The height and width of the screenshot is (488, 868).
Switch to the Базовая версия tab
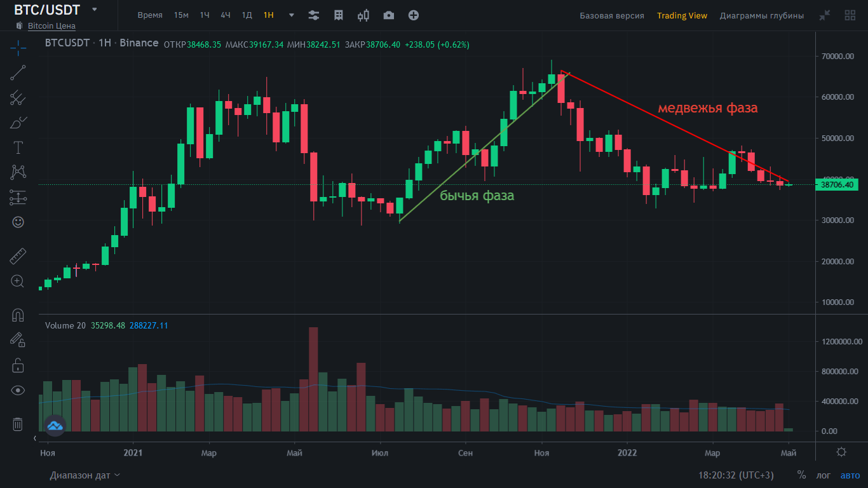(x=611, y=15)
